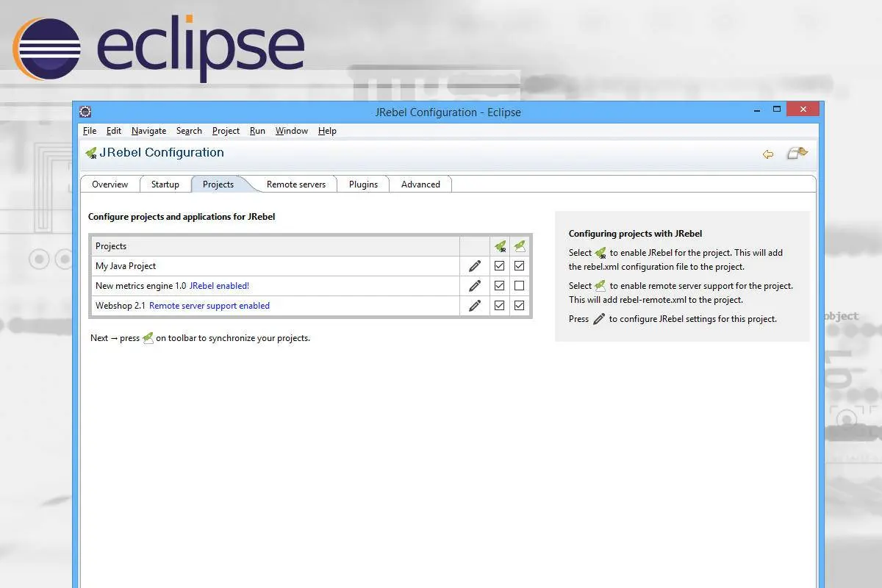The width and height of the screenshot is (882, 588).
Task: Click the rocket icon in the Next hint line
Action: coord(148,338)
